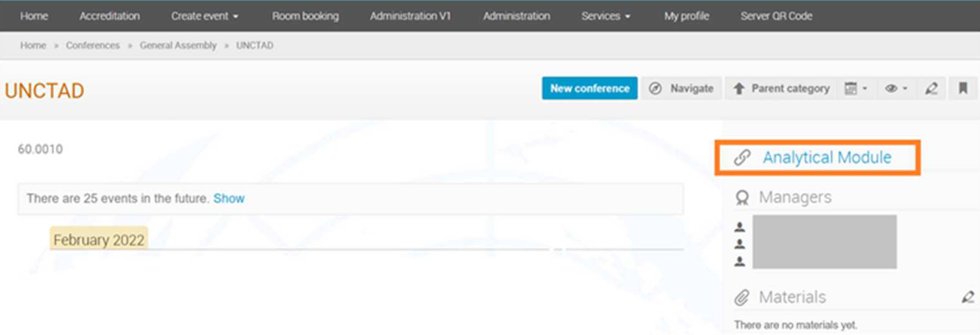980x335 pixels.
Task: Click the UNCTAD breadcrumb link
Action: pyautogui.click(x=255, y=45)
